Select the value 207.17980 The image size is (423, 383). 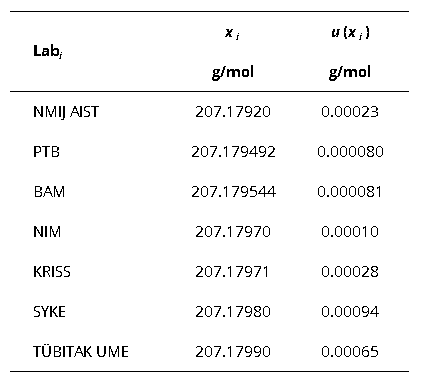pos(233,312)
